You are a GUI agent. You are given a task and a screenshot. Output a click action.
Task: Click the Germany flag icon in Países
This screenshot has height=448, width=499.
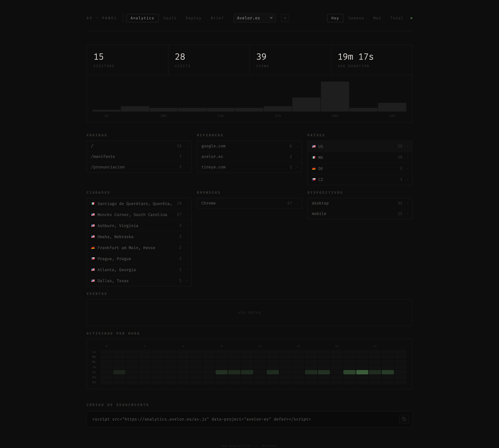[314, 168]
